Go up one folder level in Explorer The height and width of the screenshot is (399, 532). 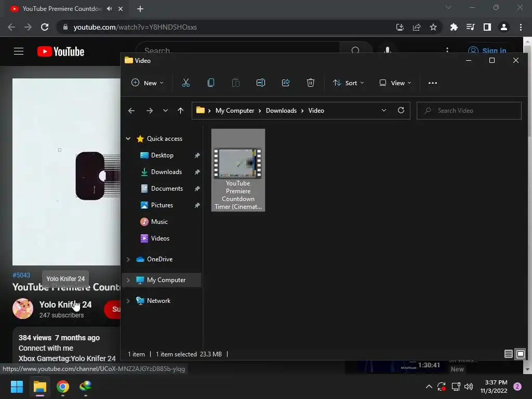180,111
